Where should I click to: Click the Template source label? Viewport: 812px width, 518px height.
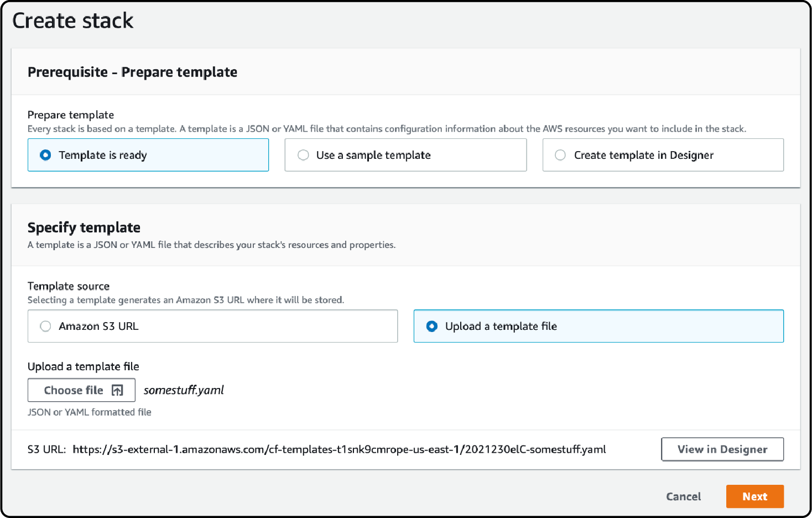pyautogui.click(x=69, y=286)
